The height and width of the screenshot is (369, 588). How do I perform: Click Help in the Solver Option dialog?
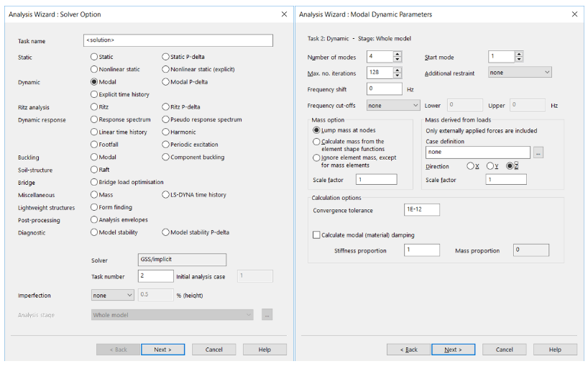265,350
